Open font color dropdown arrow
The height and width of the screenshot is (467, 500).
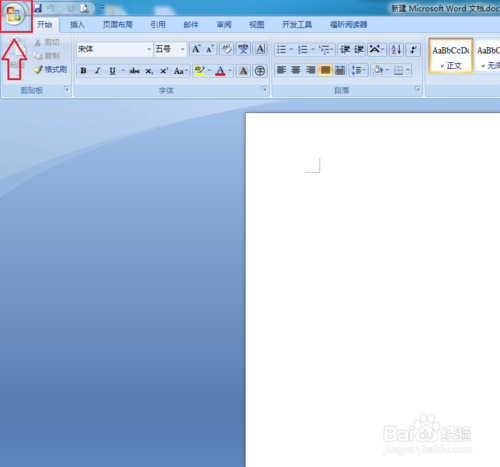pyautogui.click(x=230, y=71)
